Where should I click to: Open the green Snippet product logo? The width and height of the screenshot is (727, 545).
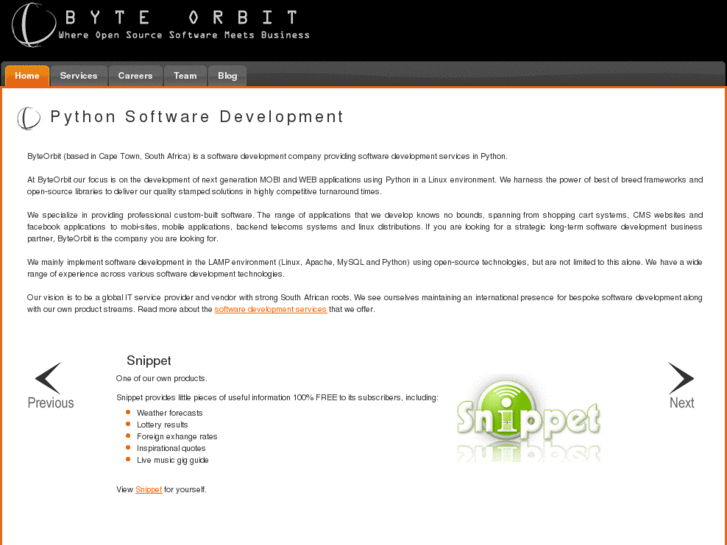click(x=528, y=420)
